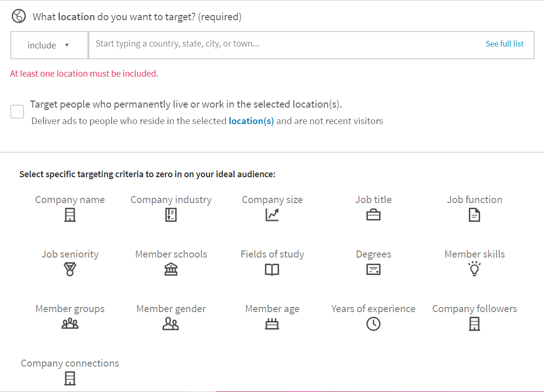Select the Member age cake icon

coord(272,323)
